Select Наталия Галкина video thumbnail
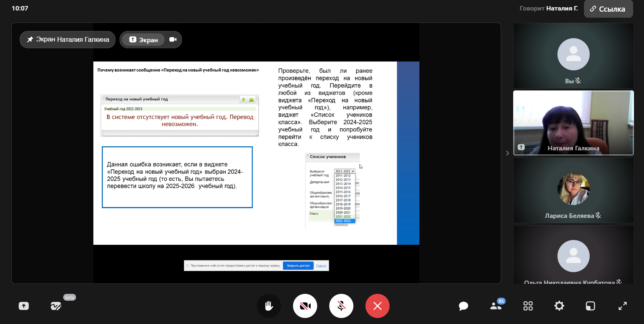644x324 pixels. point(573,123)
